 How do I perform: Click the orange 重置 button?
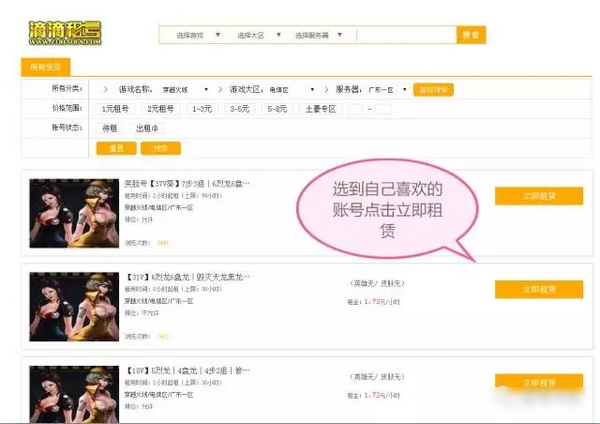[116, 148]
